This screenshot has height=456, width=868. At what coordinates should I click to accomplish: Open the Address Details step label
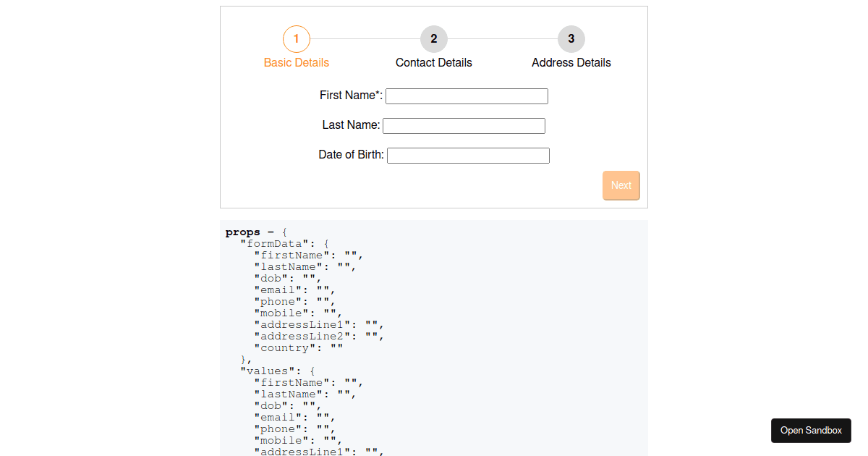(571, 63)
